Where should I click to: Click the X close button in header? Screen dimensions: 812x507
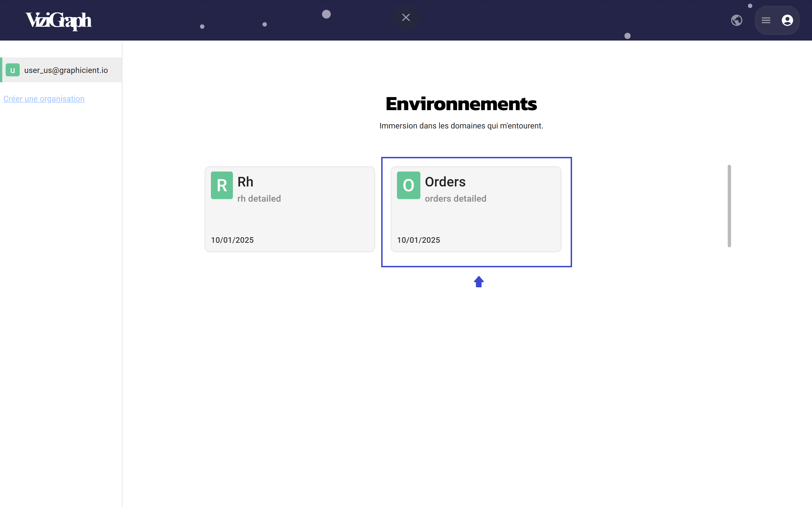tap(406, 17)
